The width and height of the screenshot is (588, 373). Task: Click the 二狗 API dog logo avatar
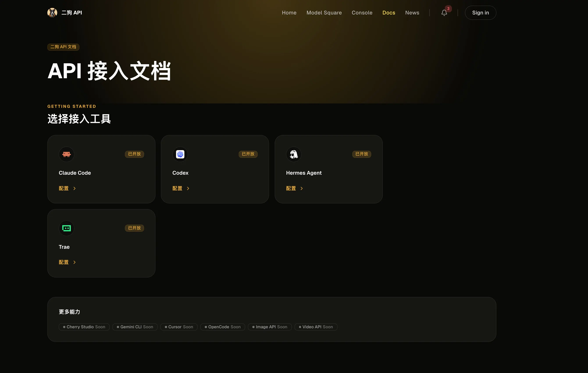(x=52, y=13)
